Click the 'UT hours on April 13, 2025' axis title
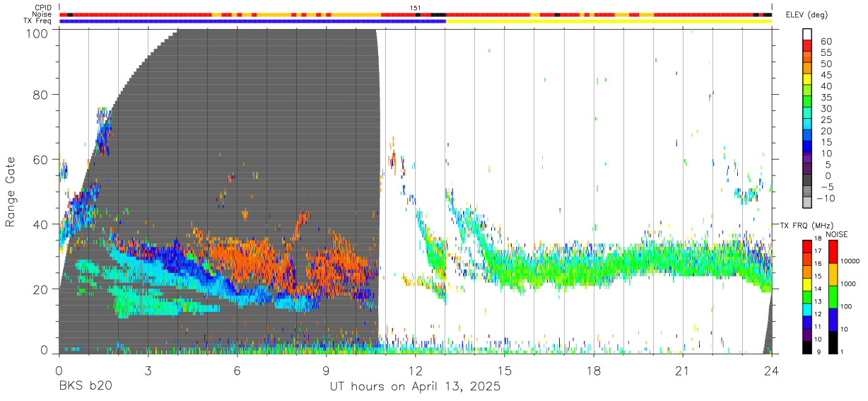 pyautogui.click(x=415, y=387)
